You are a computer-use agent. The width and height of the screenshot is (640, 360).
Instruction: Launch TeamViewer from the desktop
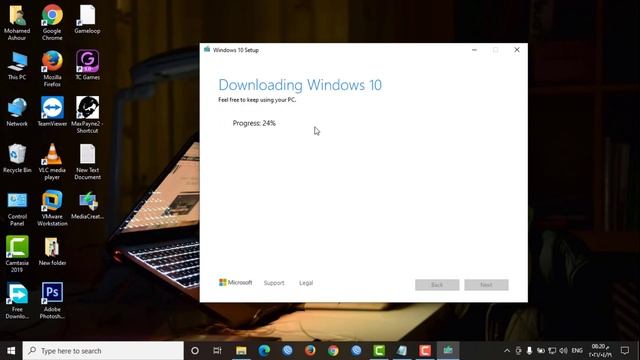click(52, 111)
